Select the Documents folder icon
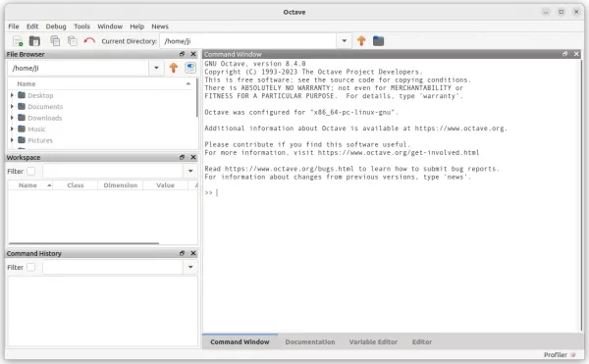The width and height of the screenshot is (589, 364). [22, 106]
